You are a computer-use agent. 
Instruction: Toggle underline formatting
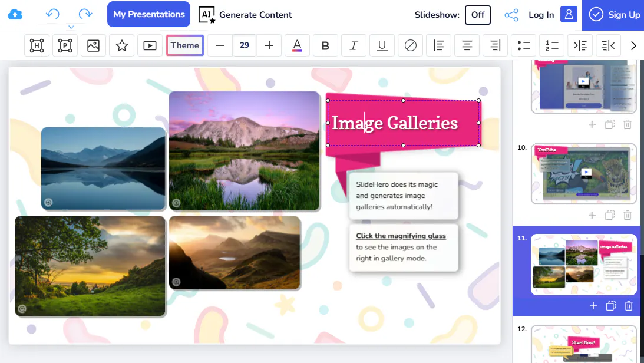(382, 45)
